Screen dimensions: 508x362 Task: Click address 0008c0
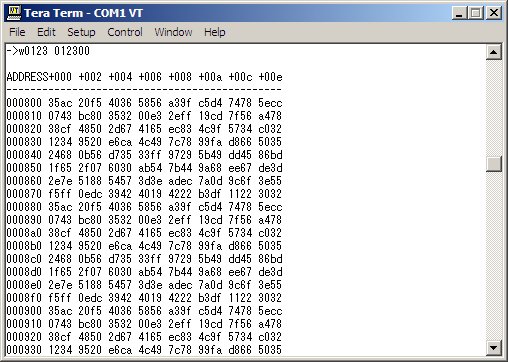[x=24, y=259]
